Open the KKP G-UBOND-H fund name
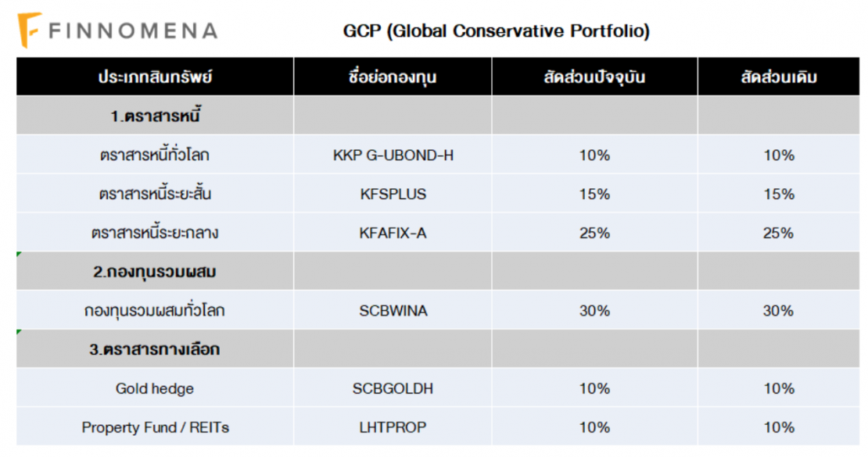Image resolution: width=868 pixels, height=457 pixels. (393, 155)
